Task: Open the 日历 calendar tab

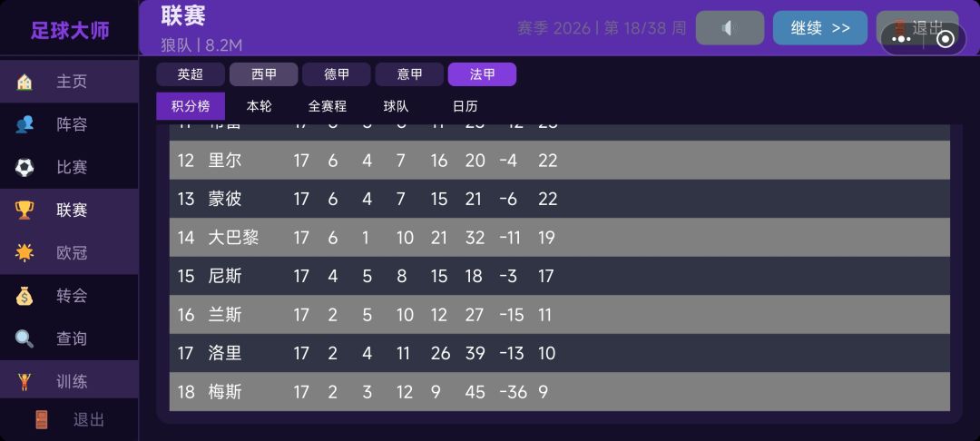Action: [x=465, y=106]
